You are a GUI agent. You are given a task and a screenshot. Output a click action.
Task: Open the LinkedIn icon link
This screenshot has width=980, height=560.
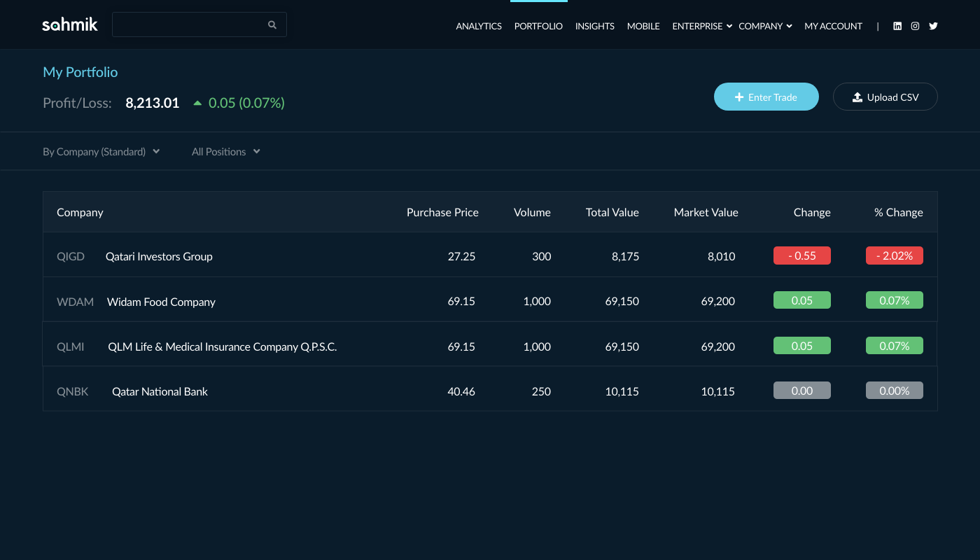[897, 26]
